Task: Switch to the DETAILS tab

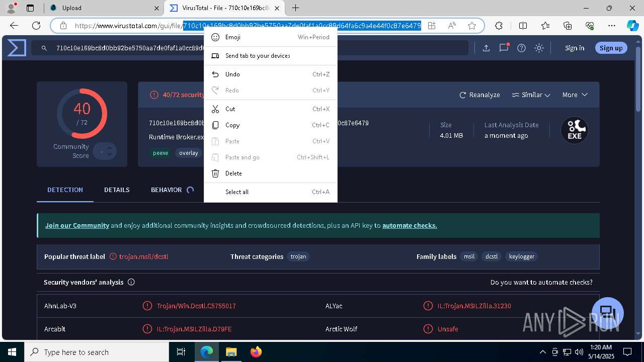Action: pos(117,190)
